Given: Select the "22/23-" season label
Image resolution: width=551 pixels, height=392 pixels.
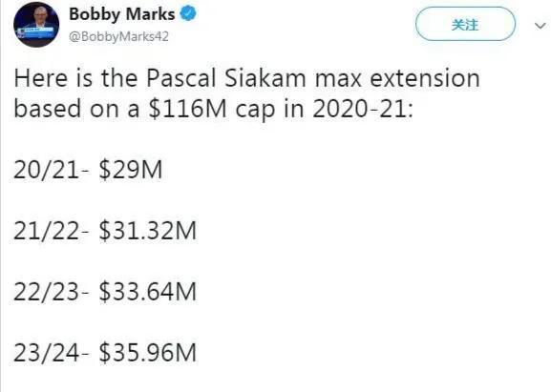Looking at the screenshot, I should point(52,292).
